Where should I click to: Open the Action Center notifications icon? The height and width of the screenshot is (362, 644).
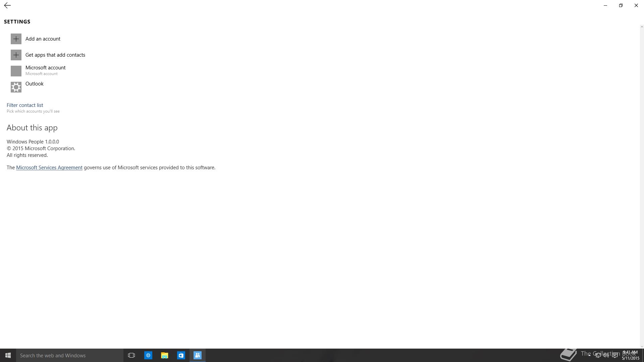(x=615, y=355)
